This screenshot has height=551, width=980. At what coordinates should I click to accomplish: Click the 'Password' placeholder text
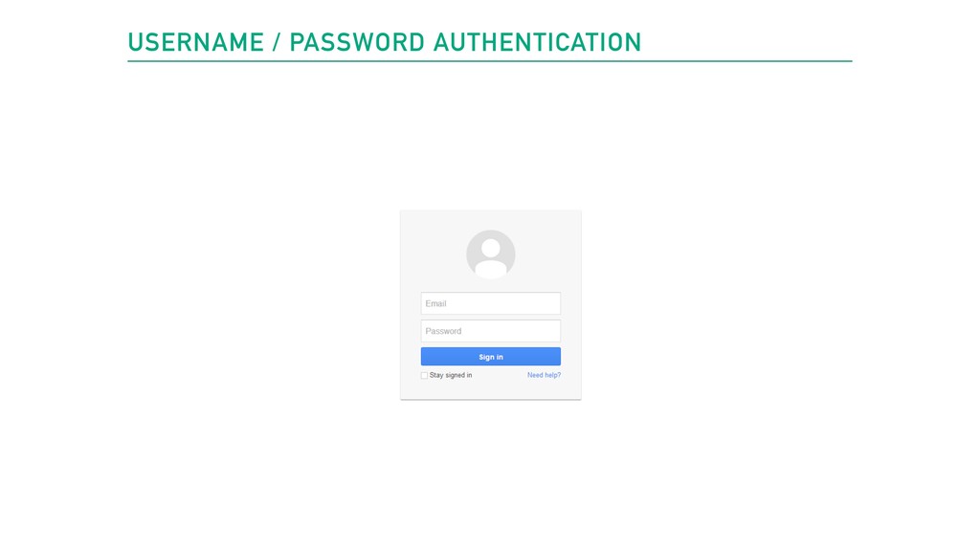[443, 331]
